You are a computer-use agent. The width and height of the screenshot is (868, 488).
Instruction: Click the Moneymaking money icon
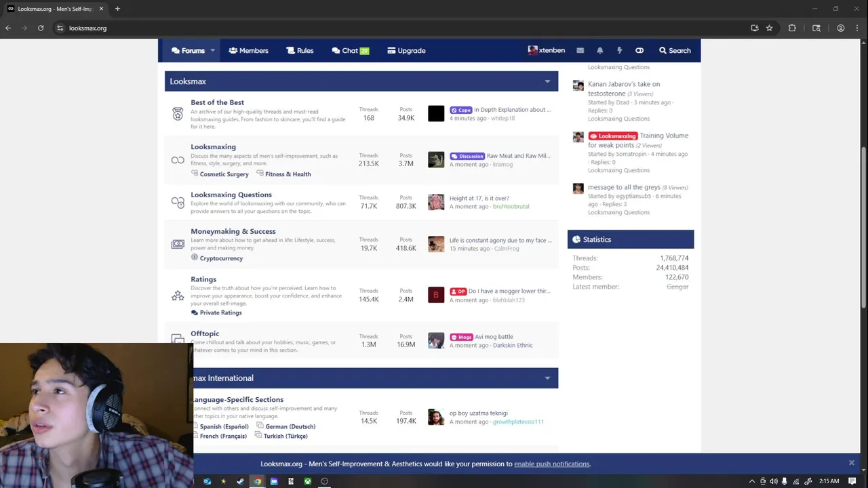tap(178, 244)
